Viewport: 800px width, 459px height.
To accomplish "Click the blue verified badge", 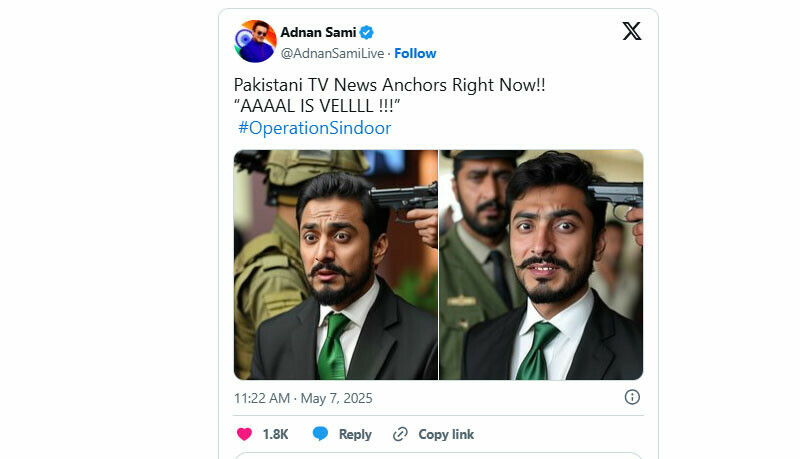I will tap(367, 32).
